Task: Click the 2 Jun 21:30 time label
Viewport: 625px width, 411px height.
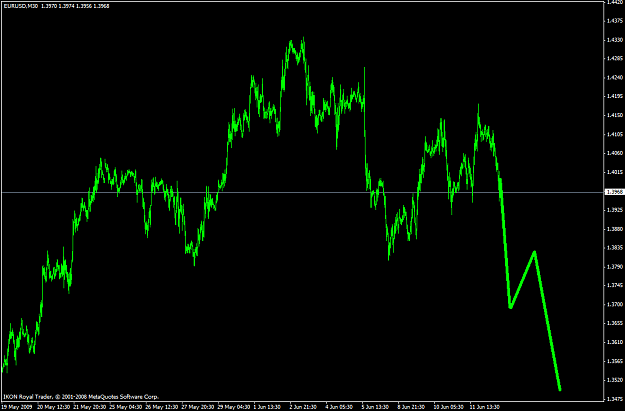Action: (x=305, y=407)
